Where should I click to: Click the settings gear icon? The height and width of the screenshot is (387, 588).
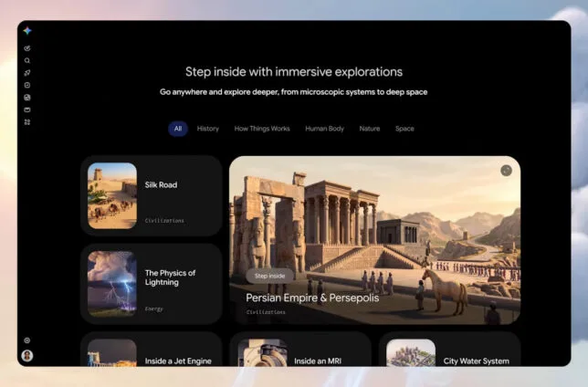(27, 340)
